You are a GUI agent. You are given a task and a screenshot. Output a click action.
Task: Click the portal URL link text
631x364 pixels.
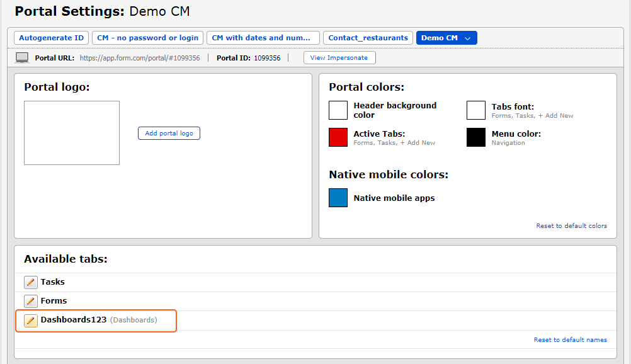click(140, 58)
